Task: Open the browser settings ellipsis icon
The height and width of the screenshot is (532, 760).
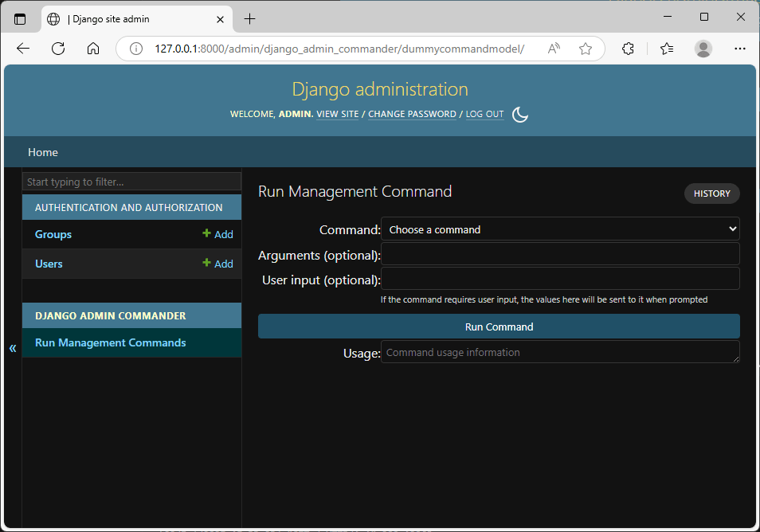Action: [x=739, y=48]
